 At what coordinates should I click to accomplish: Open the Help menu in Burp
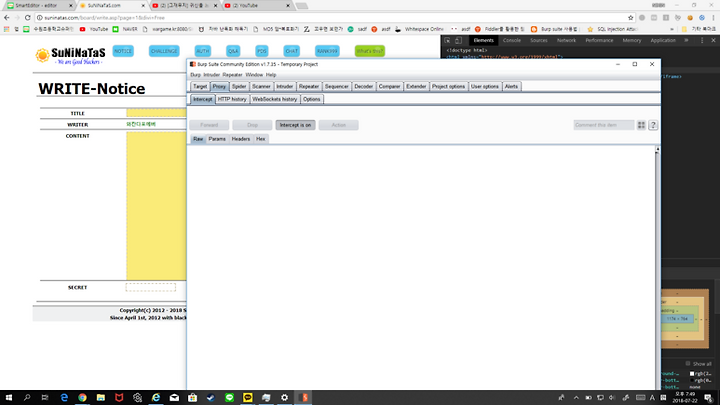(x=271, y=75)
